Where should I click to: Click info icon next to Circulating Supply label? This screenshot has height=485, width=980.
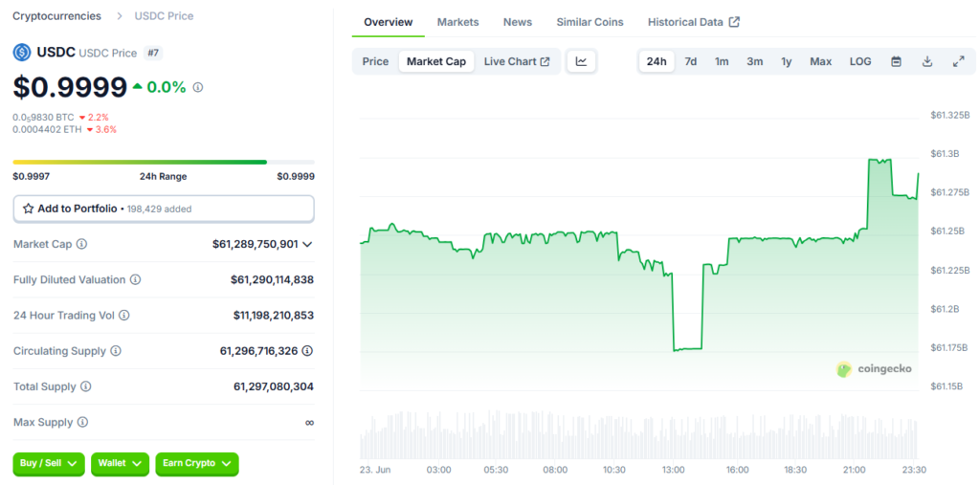pos(116,351)
